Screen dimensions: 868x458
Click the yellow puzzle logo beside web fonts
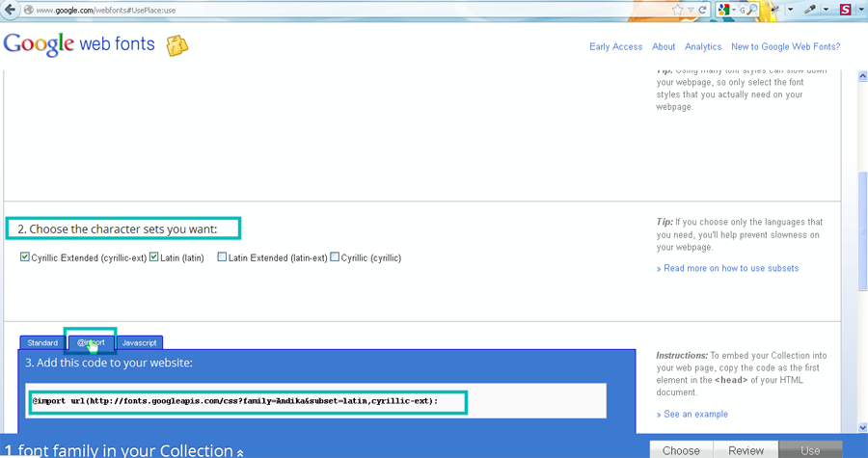click(x=177, y=46)
